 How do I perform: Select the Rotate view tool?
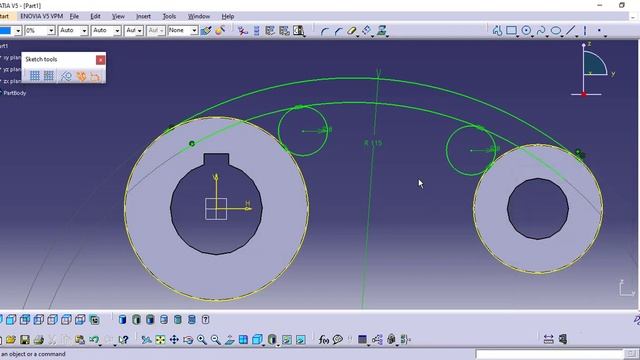pos(188,340)
